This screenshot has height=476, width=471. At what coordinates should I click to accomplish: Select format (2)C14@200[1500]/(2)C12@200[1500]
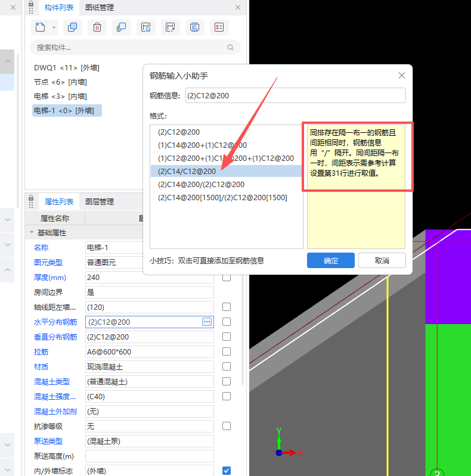point(222,198)
